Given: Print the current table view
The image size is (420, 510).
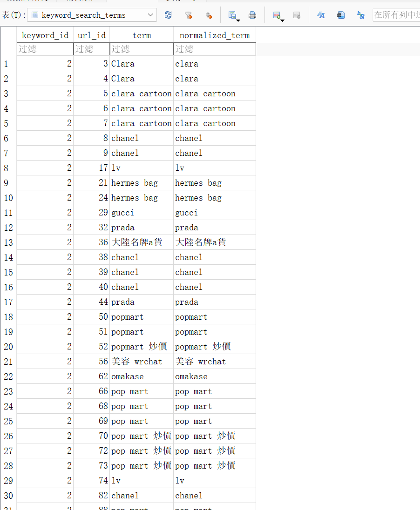Looking at the screenshot, I should 252,15.
